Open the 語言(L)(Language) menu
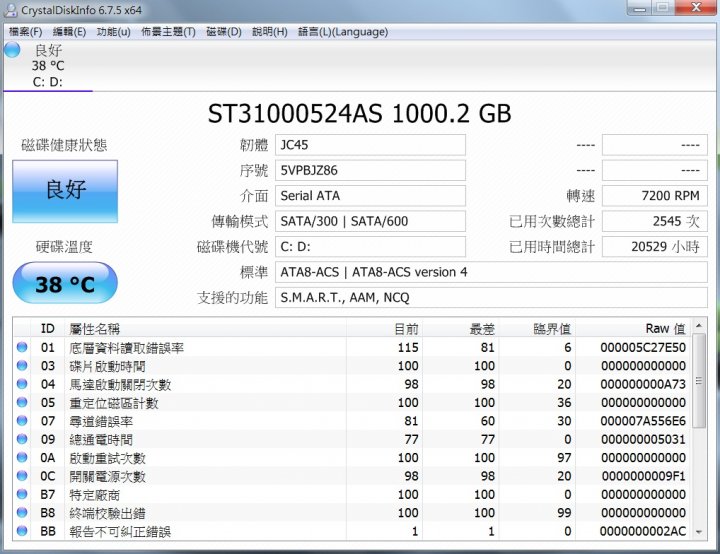 tap(343, 32)
